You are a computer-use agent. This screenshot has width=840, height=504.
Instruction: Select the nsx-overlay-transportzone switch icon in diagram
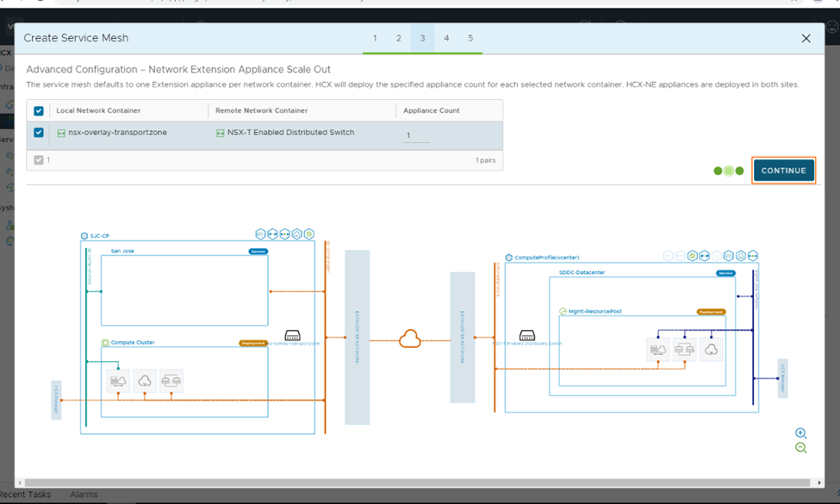coord(292,335)
